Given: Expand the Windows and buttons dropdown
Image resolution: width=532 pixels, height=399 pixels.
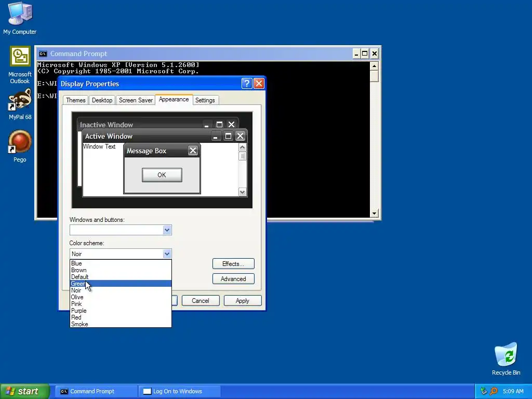Looking at the screenshot, I should tap(167, 230).
